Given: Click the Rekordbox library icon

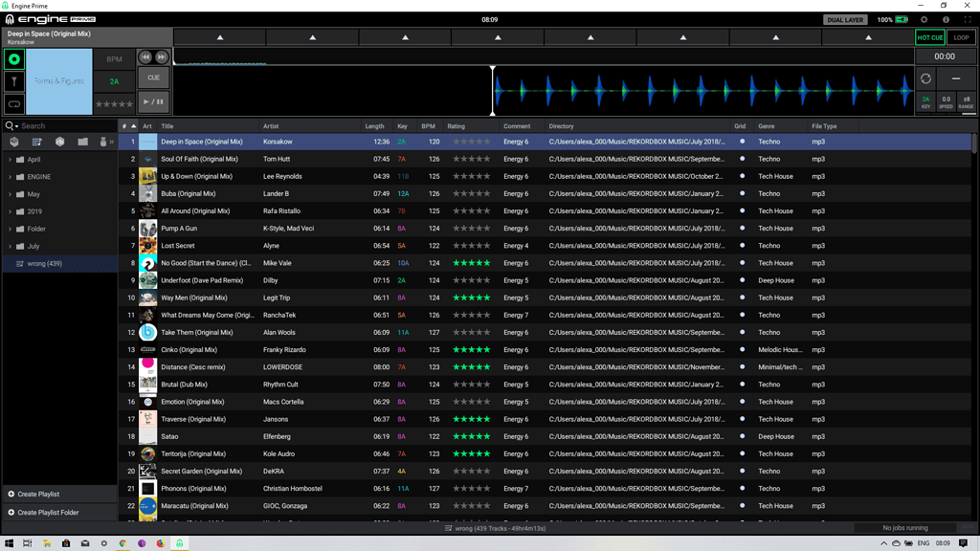Looking at the screenshot, I should click(x=58, y=142).
